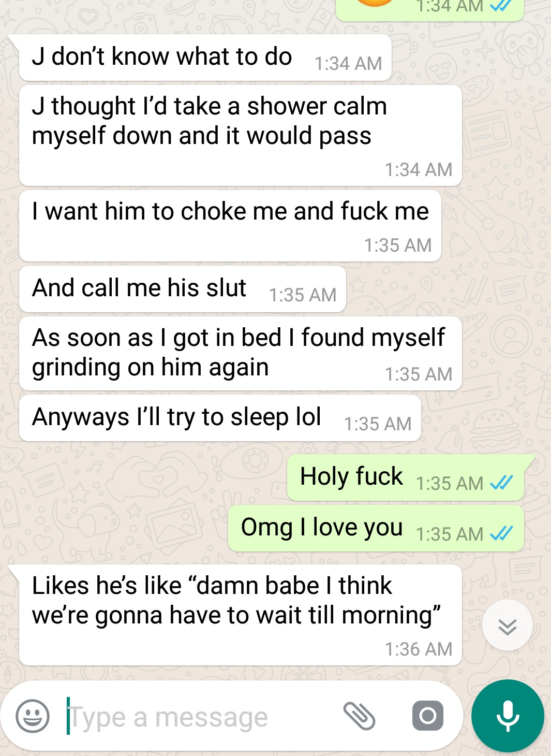Open the camera icon in message bar
551x756 pixels.
pyautogui.click(x=428, y=716)
